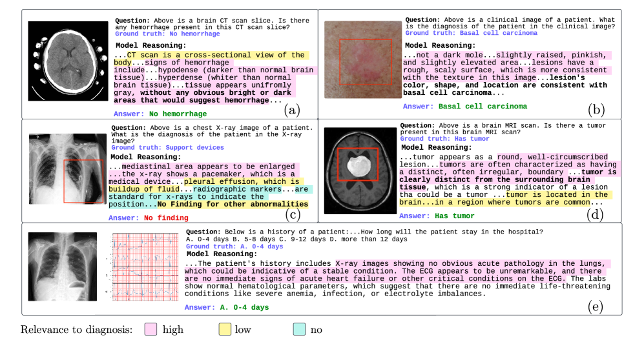
Task: Click 'mediastinal area appears to be enlarged' text
Action: (208, 166)
